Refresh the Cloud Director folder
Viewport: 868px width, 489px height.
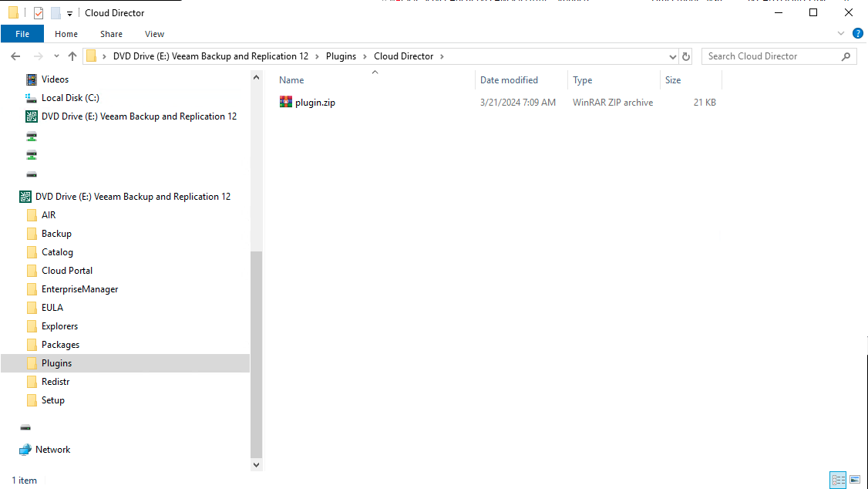tap(686, 56)
